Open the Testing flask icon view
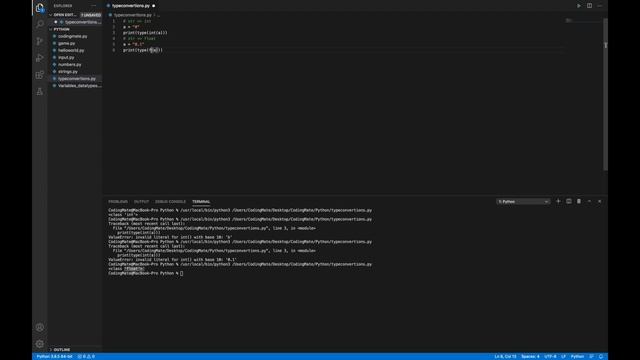The image size is (640, 360). 40,92
